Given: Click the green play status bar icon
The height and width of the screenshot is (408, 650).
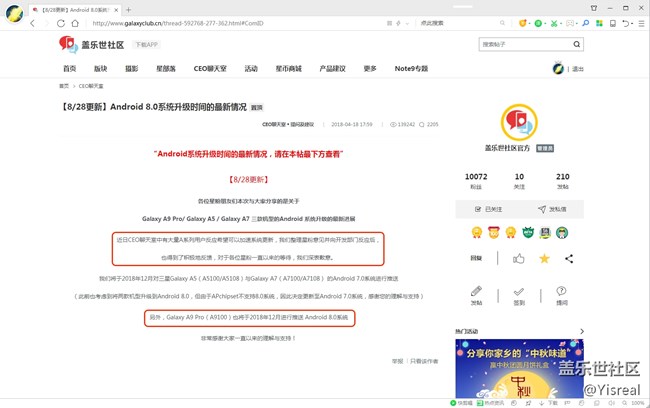Looking at the screenshot, I should pyautogui.click(x=453, y=403).
